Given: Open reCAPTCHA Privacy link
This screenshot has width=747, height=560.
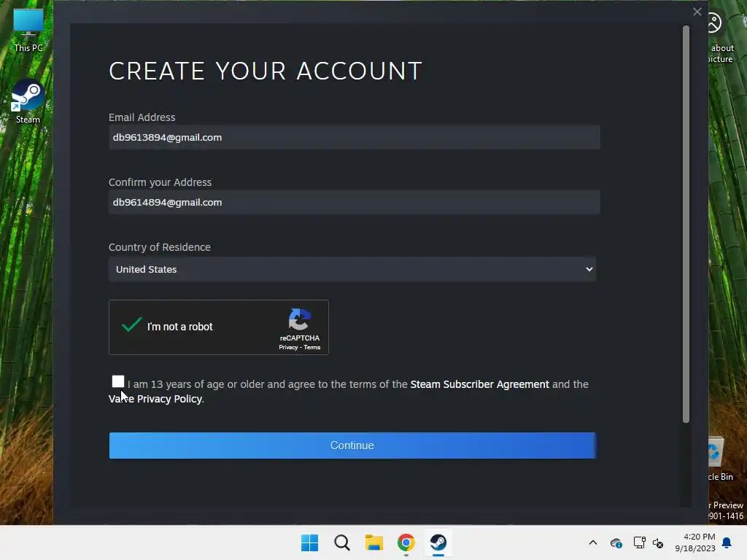Looking at the screenshot, I should (x=288, y=348).
